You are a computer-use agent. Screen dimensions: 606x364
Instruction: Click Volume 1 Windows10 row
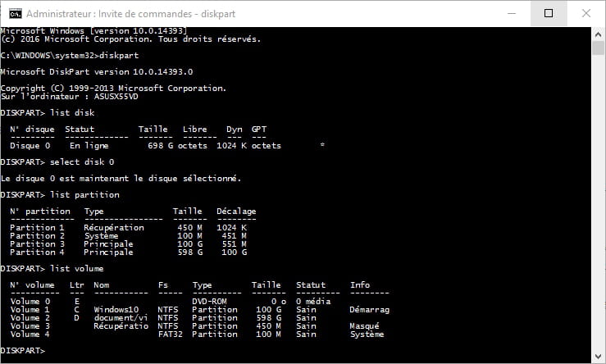(x=200, y=310)
